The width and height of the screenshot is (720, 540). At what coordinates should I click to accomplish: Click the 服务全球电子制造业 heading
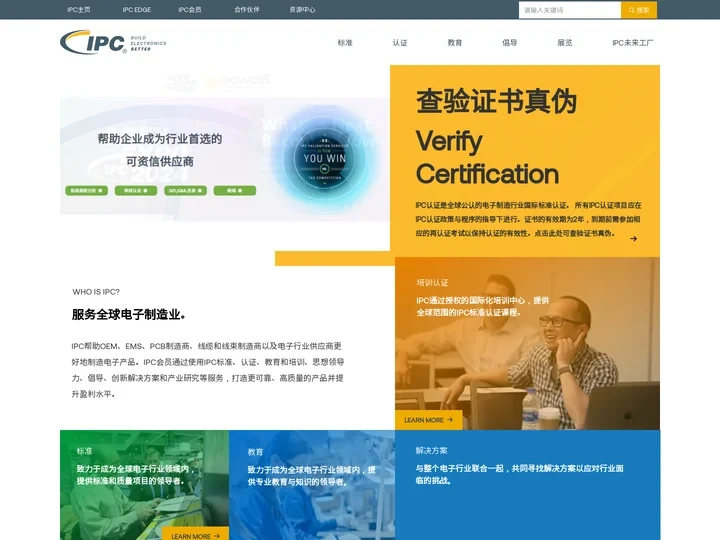[129, 315]
